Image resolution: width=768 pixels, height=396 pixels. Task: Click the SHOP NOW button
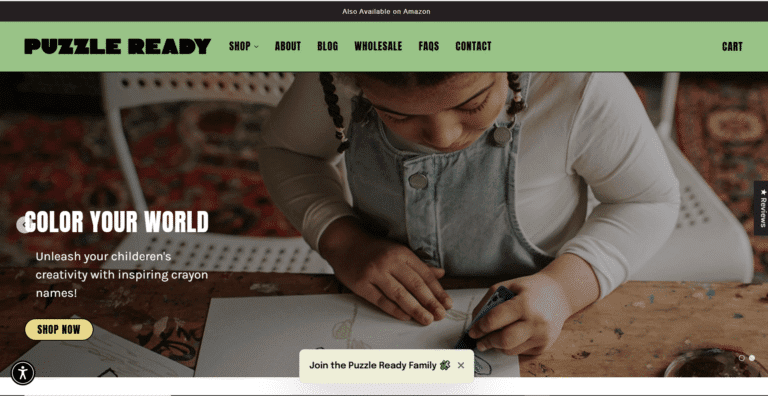tap(59, 329)
